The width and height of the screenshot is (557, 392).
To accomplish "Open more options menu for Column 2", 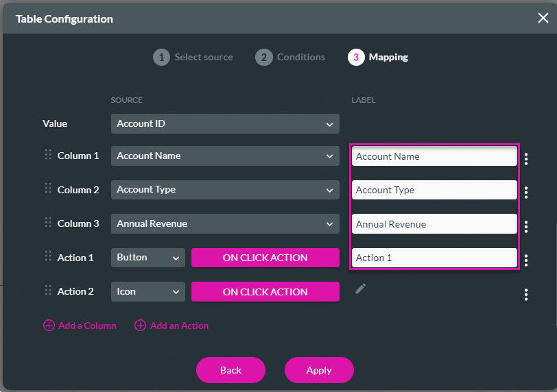I will [x=526, y=193].
